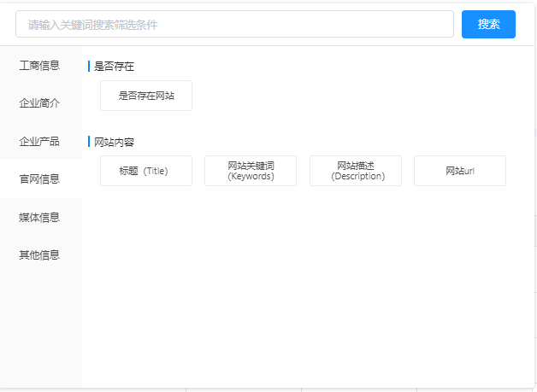The width and height of the screenshot is (537, 392).
Task: Go to the 媒体信息 tab
Action: click(x=39, y=217)
